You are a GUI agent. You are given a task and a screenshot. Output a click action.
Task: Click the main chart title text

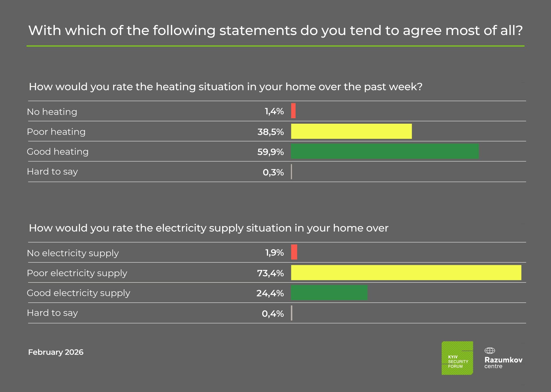pos(275,30)
